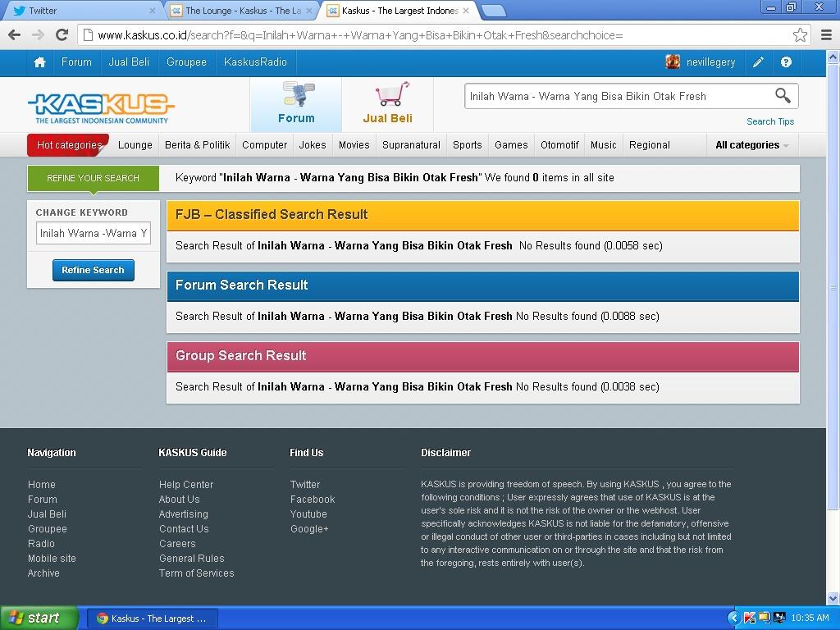
Task: Click the nevillegery avatar image
Action: point(673,62)
